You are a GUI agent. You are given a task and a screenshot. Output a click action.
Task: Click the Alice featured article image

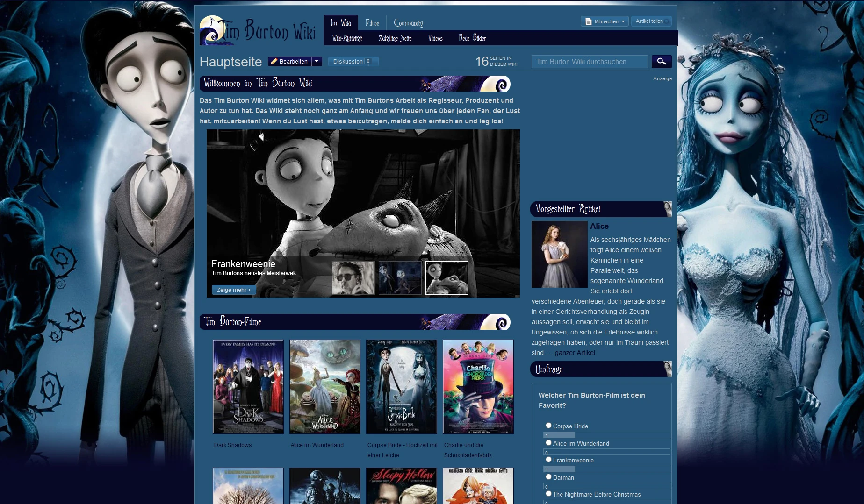coord(560,254)
